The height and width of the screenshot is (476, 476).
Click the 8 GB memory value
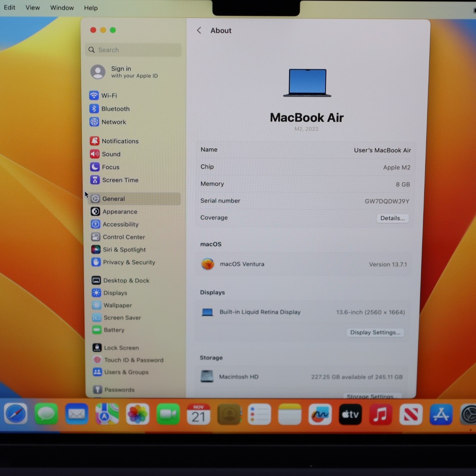(403, 184)
